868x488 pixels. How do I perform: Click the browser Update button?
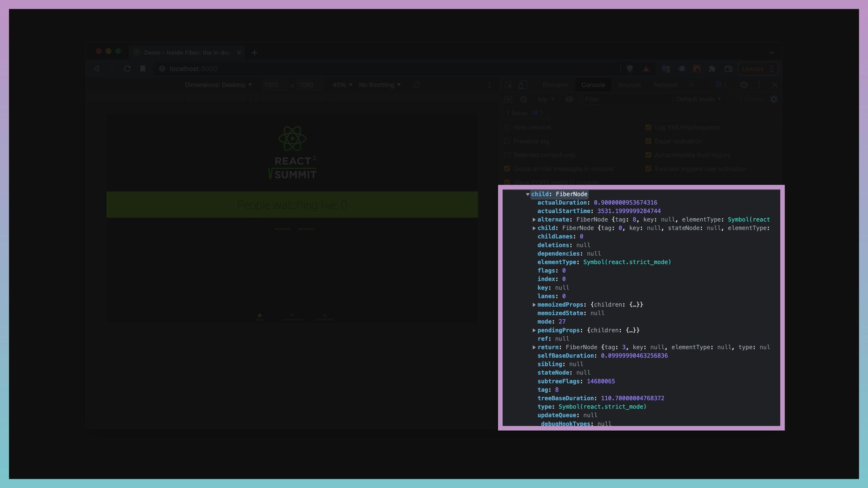click(x=758, y=69)
